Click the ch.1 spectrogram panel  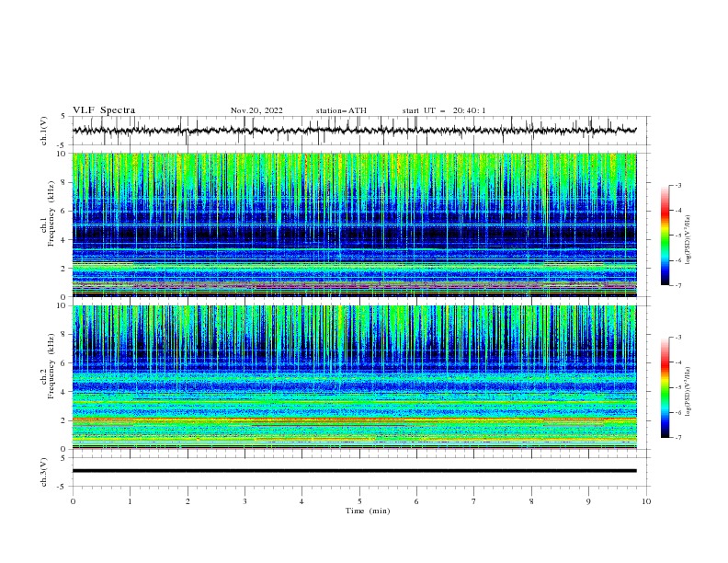(354, 224)
